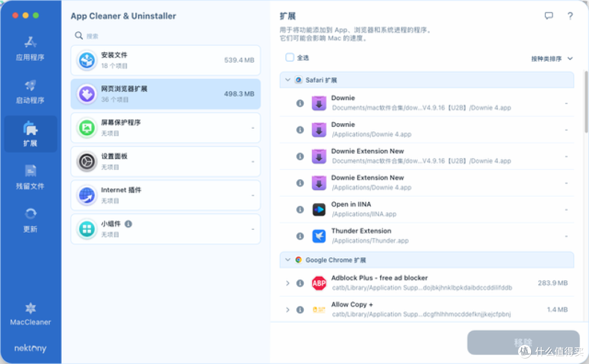
Task: Open help with the question mark
Action: 570,16
